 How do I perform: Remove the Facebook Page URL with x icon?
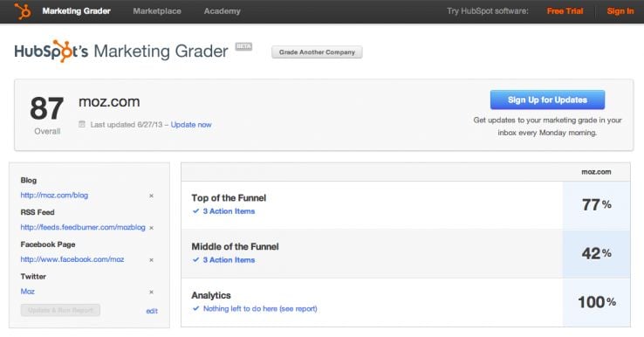(151, 260)
